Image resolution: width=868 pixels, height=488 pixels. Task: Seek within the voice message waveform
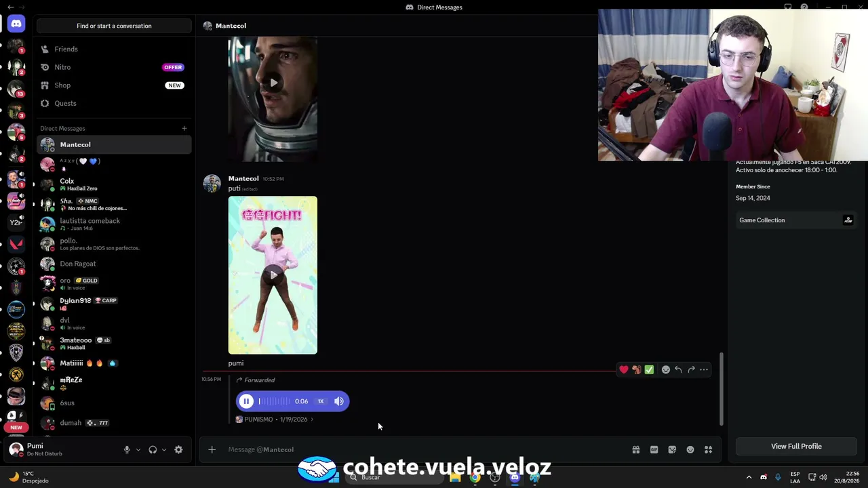click(274, 401)
